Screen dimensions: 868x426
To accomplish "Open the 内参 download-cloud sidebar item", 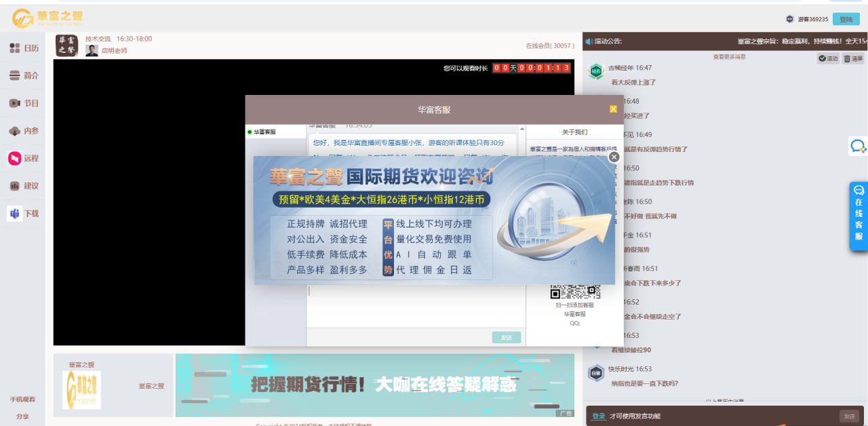I will (24, 131).
